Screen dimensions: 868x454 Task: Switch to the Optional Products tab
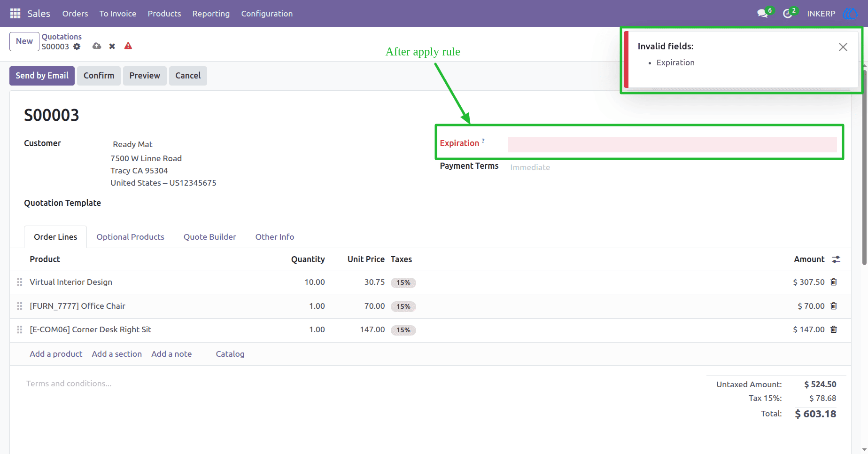131,237
